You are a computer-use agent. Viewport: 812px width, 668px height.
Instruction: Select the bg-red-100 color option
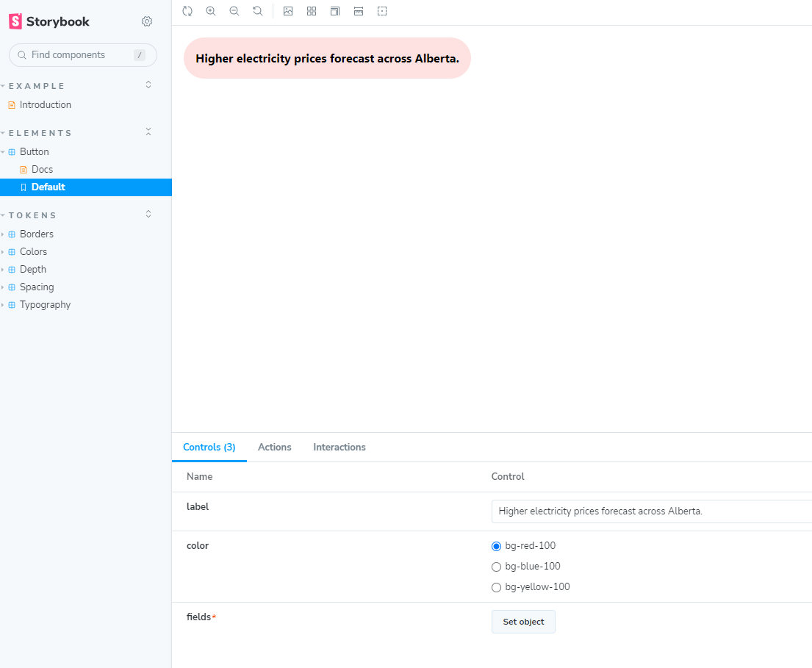[496, 546]
